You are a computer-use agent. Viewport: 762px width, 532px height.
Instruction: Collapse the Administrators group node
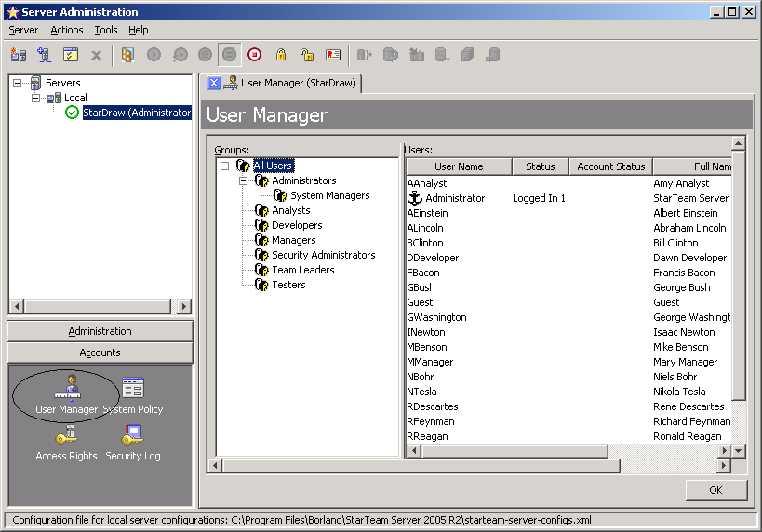coord(243,180)
